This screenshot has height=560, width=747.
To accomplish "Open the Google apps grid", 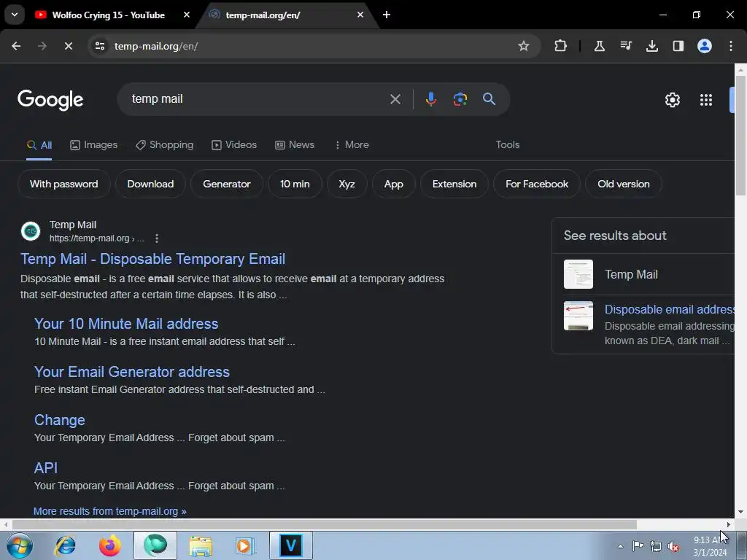I will 706,100.
